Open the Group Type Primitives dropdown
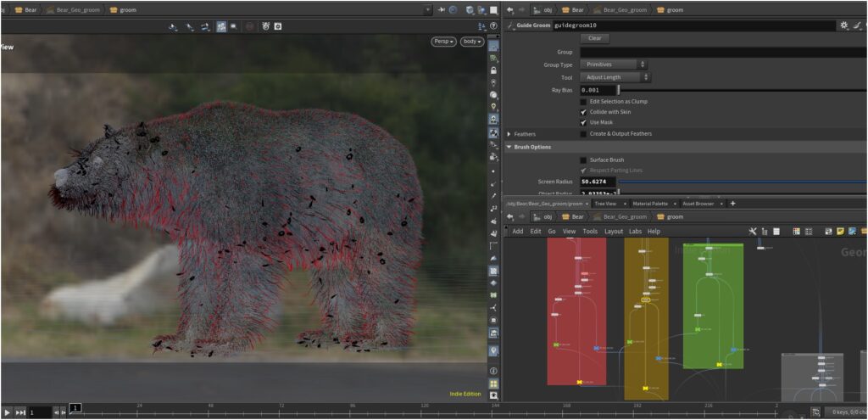The image size is (868, 420). coord(614,64)
